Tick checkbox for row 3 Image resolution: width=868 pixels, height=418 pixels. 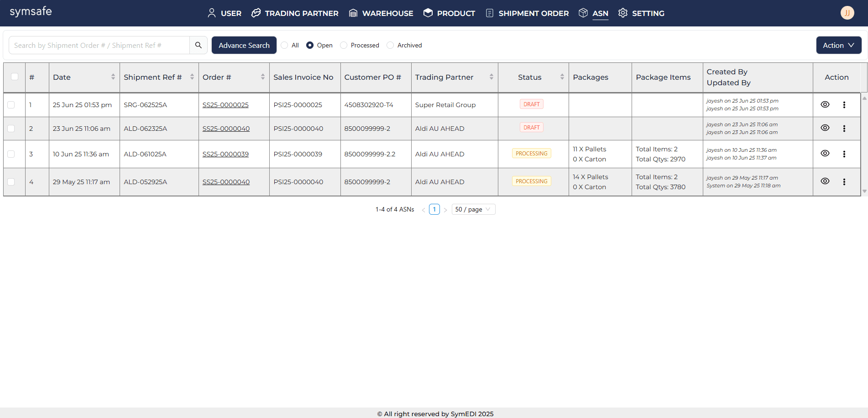[11, 154]
